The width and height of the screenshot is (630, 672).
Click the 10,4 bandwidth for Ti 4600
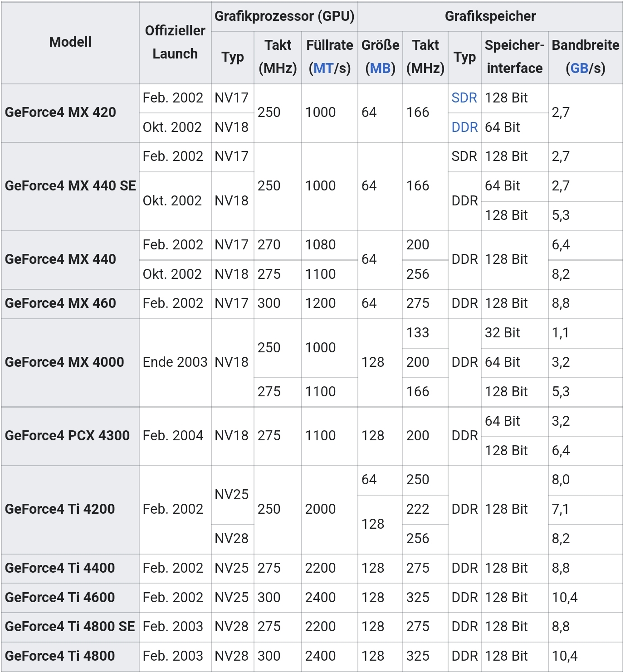(x=585, y=598)
